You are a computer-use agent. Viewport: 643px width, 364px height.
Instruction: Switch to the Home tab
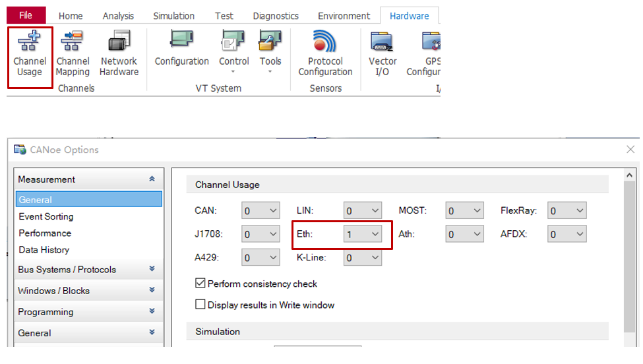tap(71, 16)
